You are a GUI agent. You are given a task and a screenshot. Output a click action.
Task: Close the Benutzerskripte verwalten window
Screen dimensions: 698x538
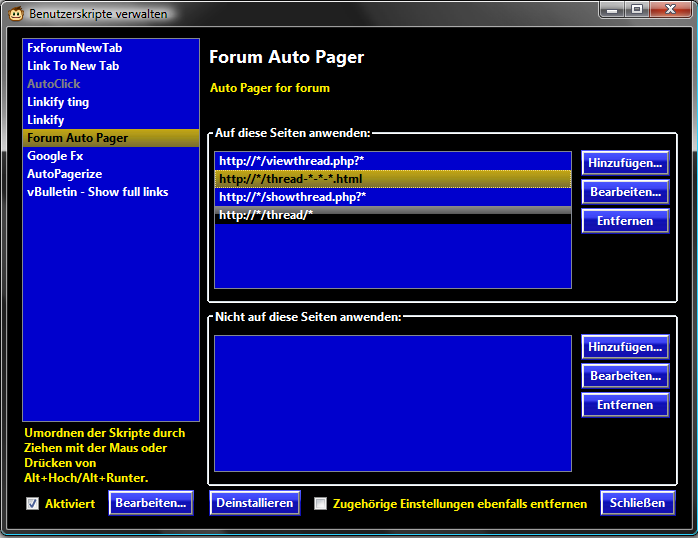point(671,9)
